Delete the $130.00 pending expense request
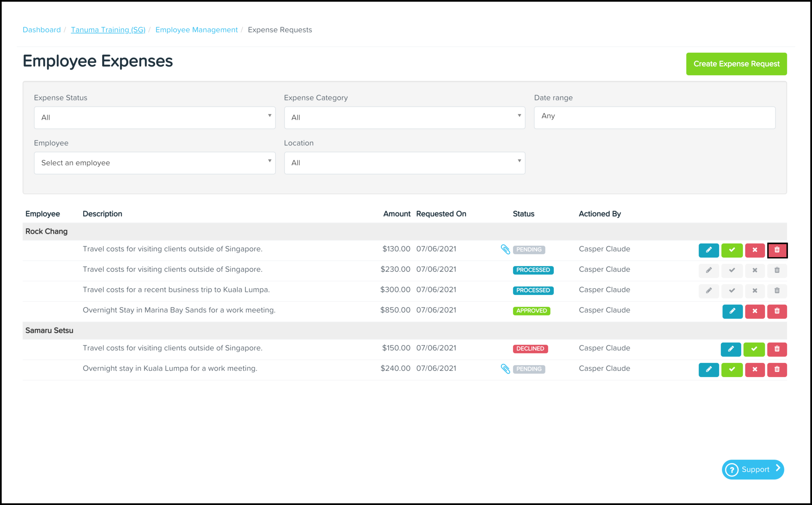The image size is (812, 505). pyautogui.click(x=777, y=250)
